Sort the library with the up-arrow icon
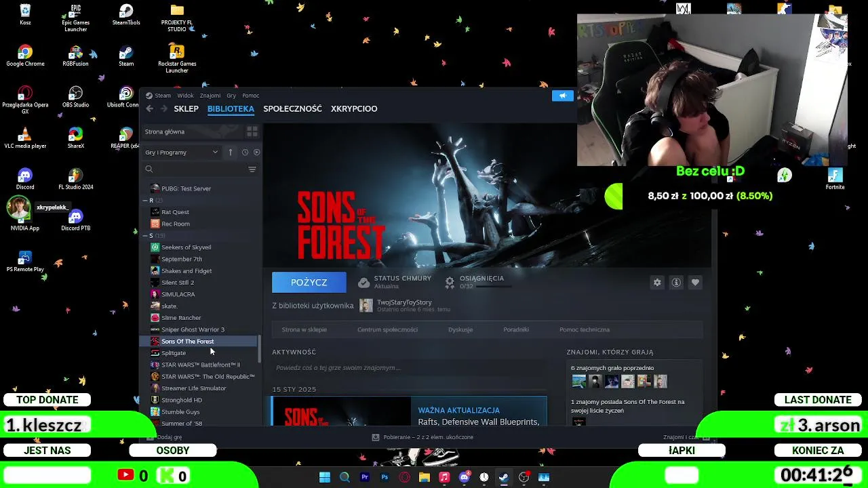Image resolution: width=868 pixels, height=488 pixels. tap(231, 152)
